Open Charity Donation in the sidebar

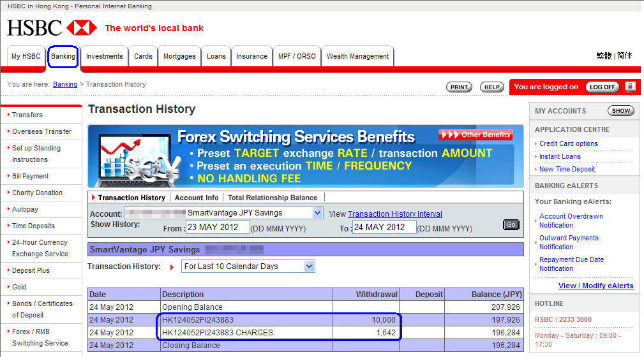(x=37, y=193)
